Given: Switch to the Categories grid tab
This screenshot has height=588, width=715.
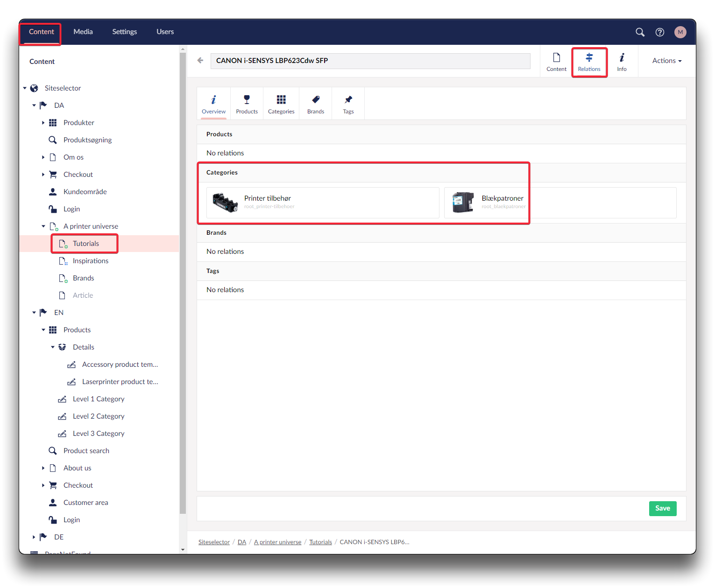Looking at the screenshot, I should click(281, 104).
